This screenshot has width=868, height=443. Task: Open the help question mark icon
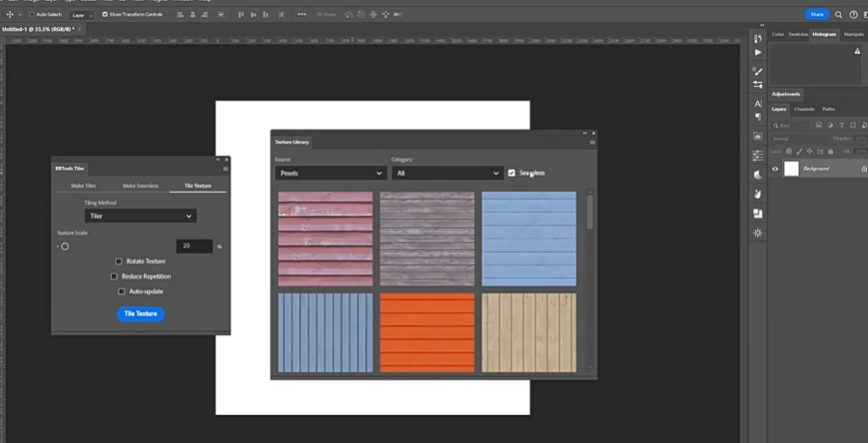[852, 14]
